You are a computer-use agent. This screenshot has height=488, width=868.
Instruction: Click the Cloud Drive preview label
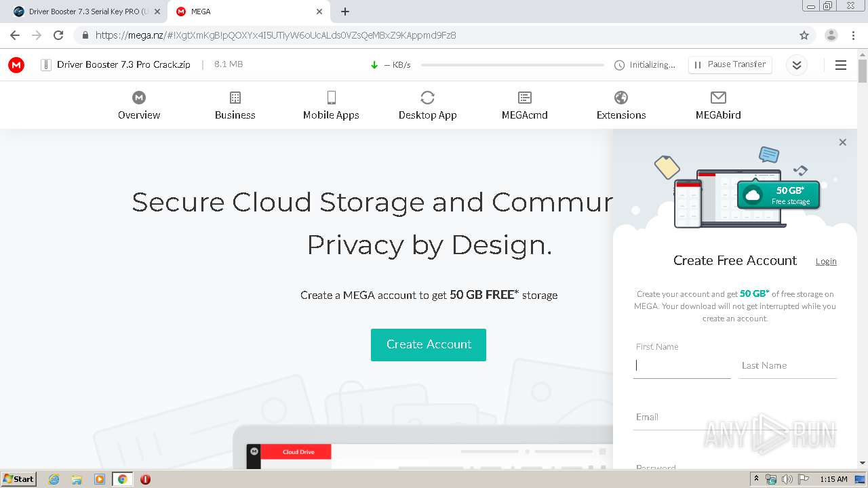tap(298, 451)
